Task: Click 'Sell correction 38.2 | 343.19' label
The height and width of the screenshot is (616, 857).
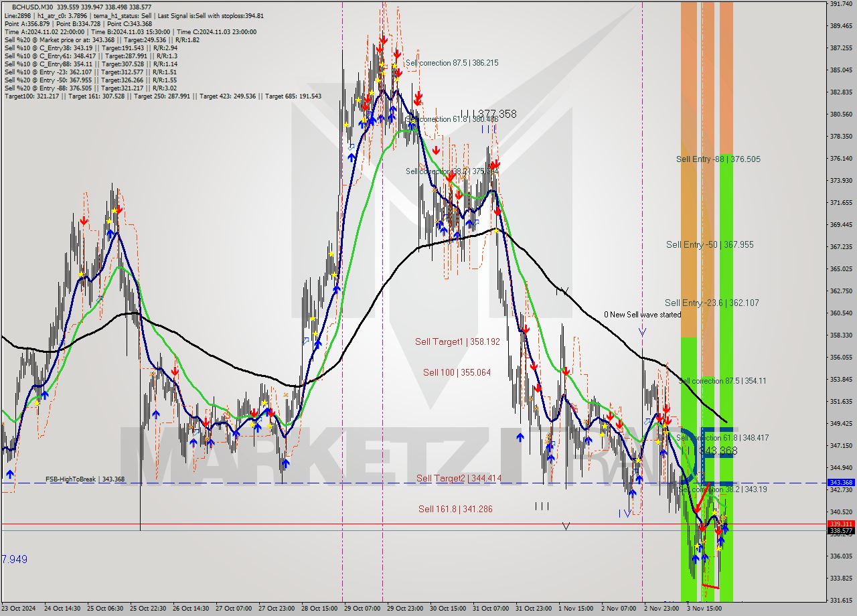Action: [x=723, y=489]
